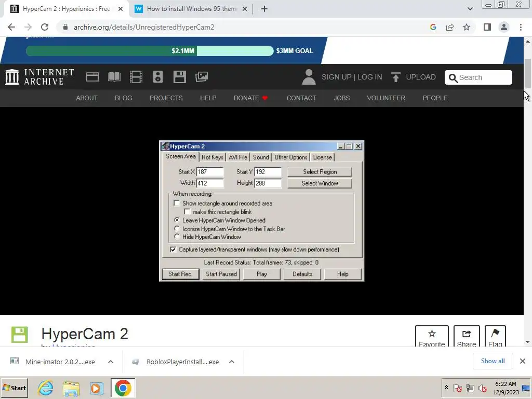Screen dimensions: 532x399
Task: Switch to the Hot Keys tab
Action: point(212,157)
